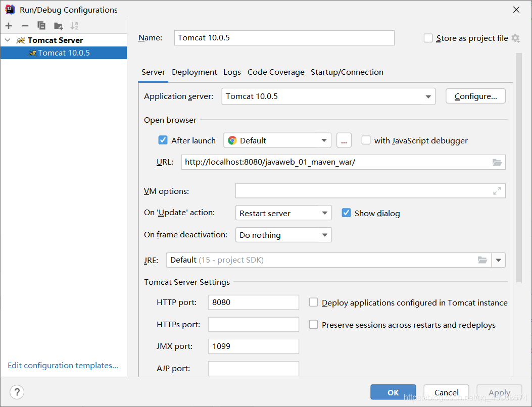Click the IntelliJ IDEA logo in title bar
This screenshot has height=407, width=532.
(x=10, y=10)
